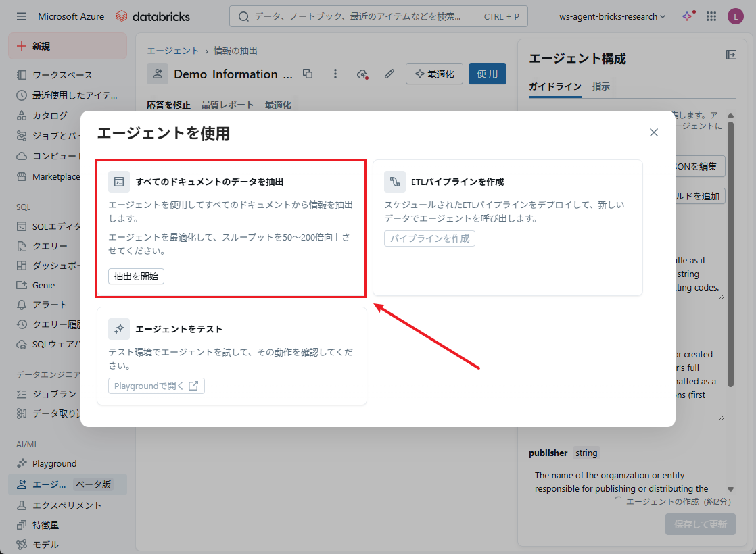Screen dimensions: 756x554
Task: Click the user avatar L icon
Action: pos(735,16)
